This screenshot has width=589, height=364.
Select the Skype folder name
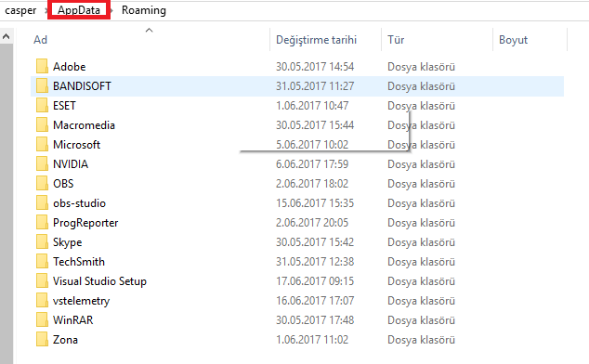point(67,242)
